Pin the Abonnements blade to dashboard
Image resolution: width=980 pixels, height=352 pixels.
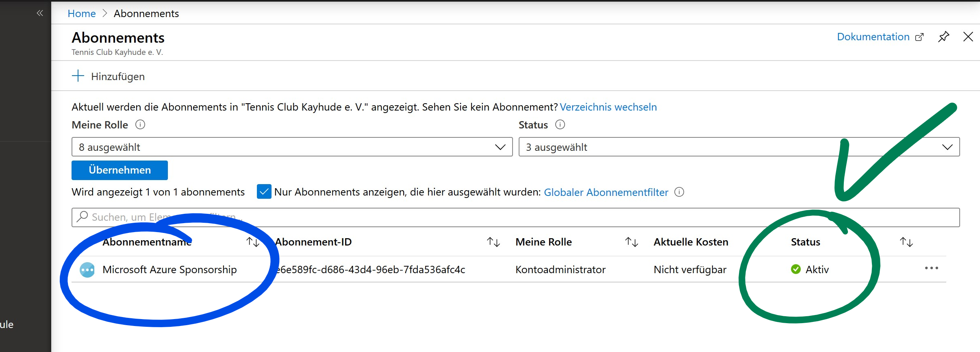point(943,37)
